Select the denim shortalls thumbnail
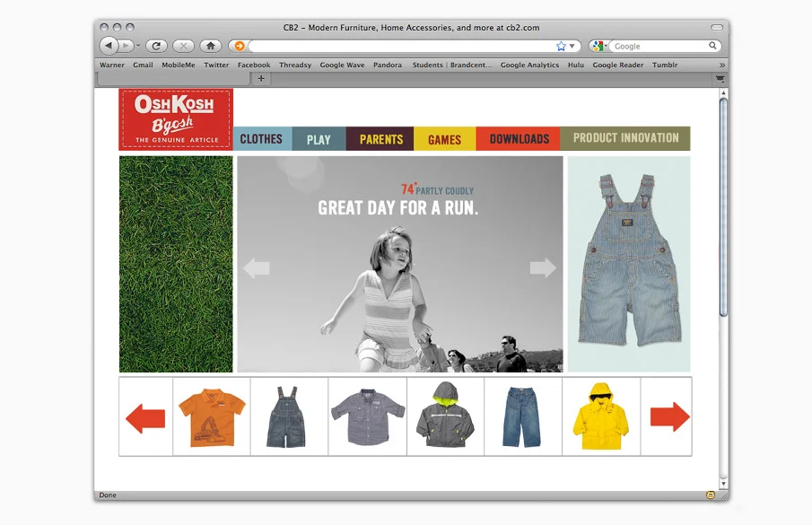The image size is (812, 525). coord(286,416)
